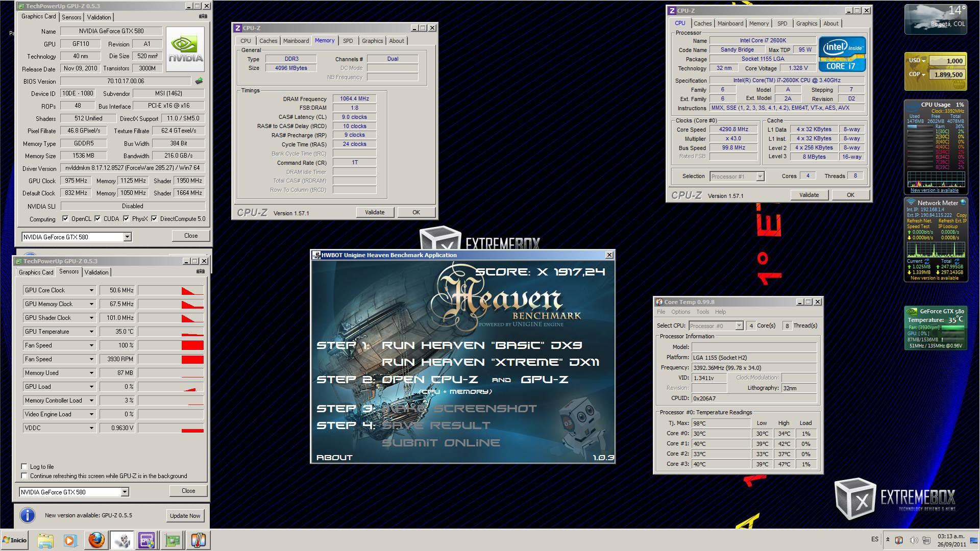Toggle the OpenCL checkbox

[x=65, y=219]
